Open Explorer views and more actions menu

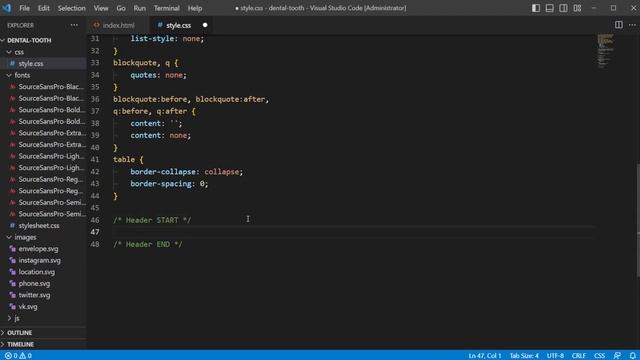(x=74, y=25)
